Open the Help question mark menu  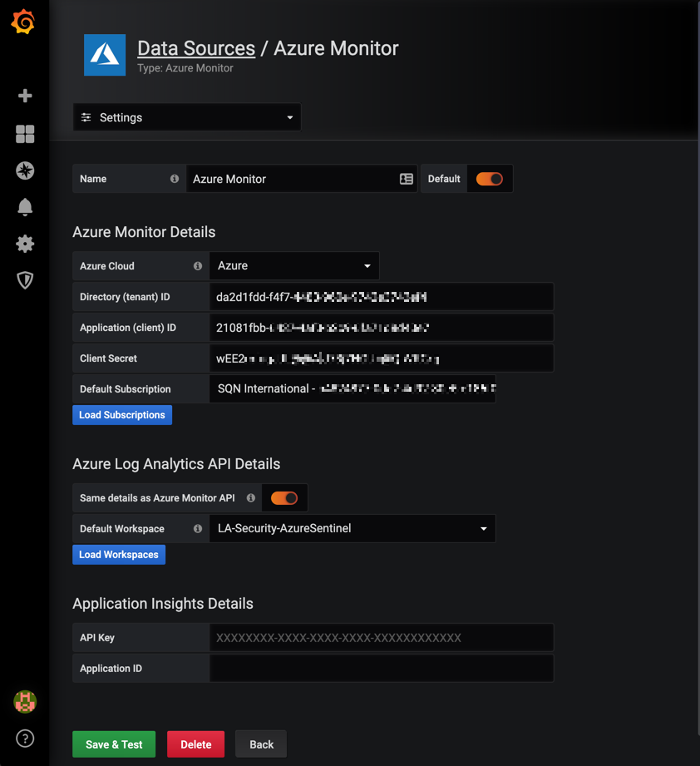click(24, 738)
